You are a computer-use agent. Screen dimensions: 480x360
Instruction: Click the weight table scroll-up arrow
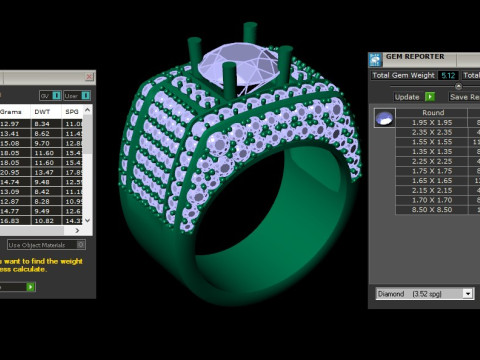click(87, 110)
